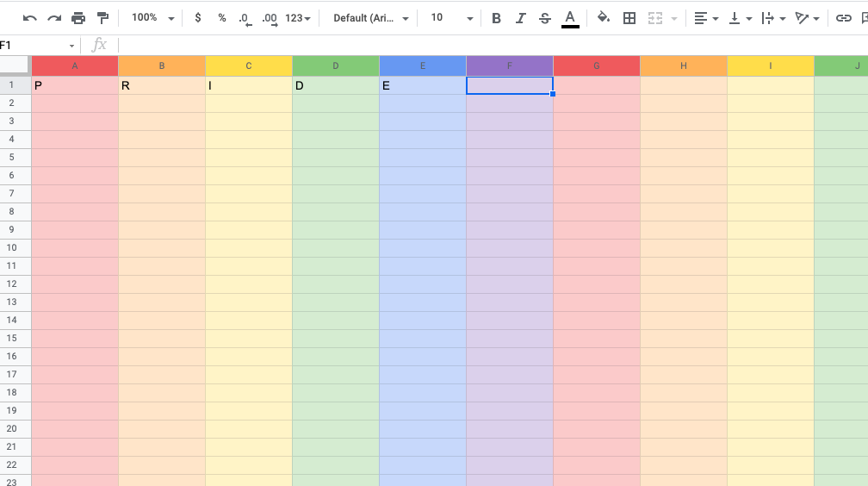Image resolution: width=868 pixels, height=486 pixels.
Task: Toggle bold formatting
Action: [x=496, y=18]
